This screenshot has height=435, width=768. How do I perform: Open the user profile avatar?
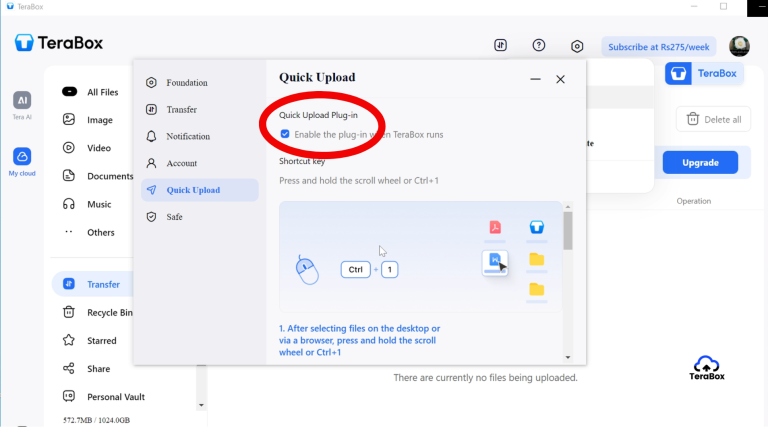tap(739, 47)
